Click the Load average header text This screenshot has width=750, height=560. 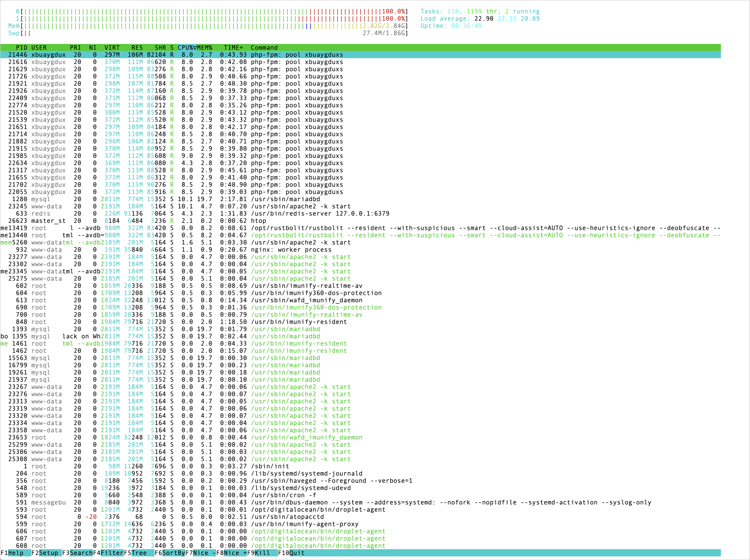point(480,19)
